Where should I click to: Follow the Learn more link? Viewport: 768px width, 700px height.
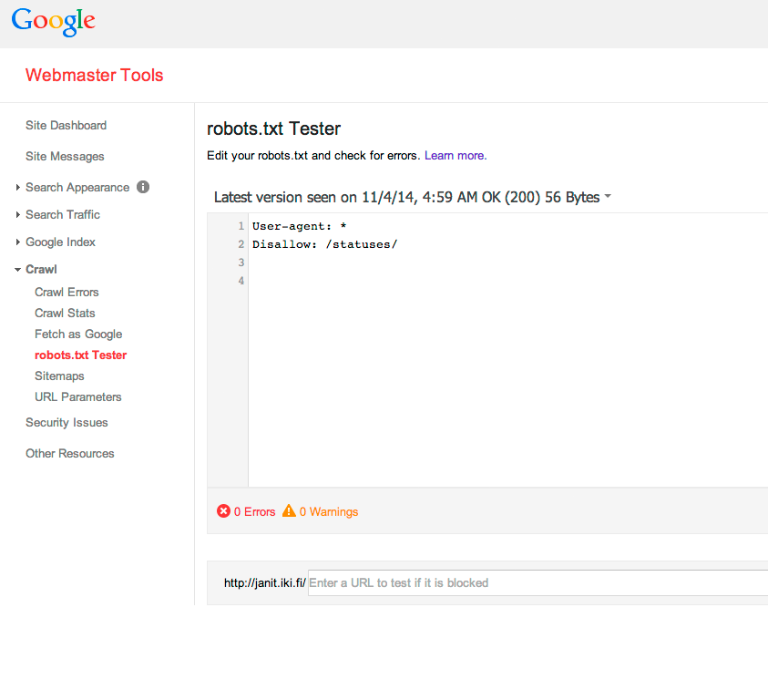tap(456, 155)
